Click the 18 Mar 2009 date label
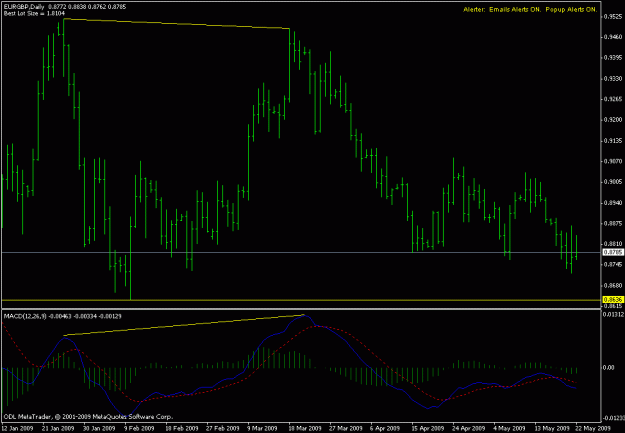 (x=304, y=429)
